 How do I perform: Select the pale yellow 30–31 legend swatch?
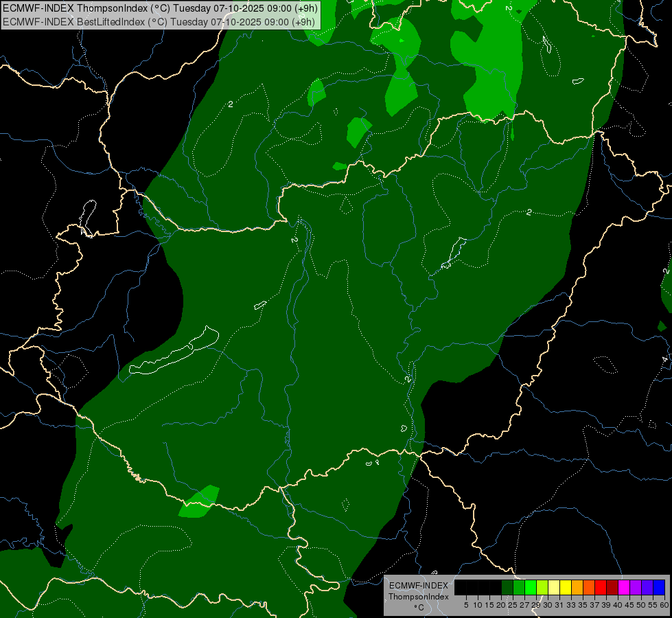(x=554, y=587)
